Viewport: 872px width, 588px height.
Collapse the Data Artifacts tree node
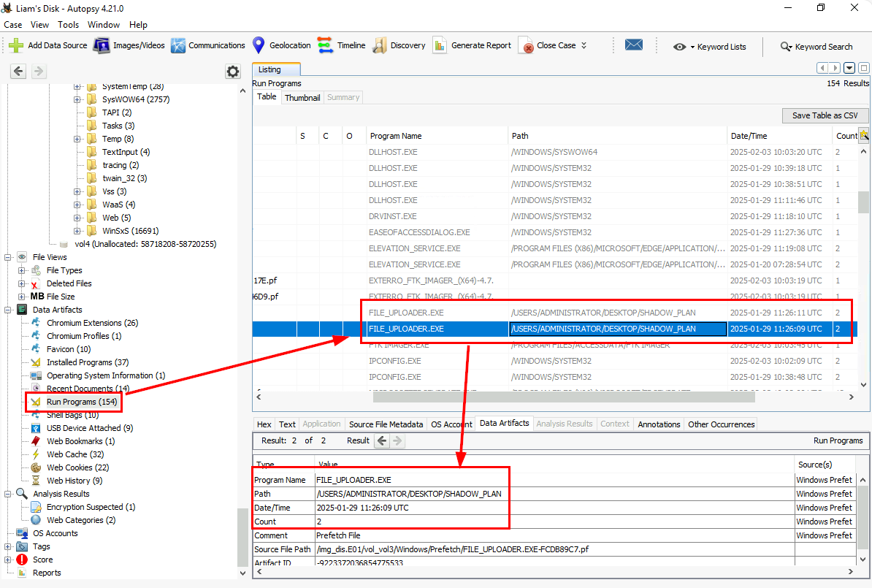(x=8, y=310)
